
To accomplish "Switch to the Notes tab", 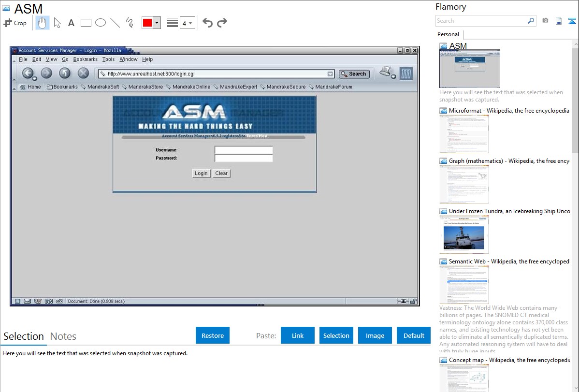I will pos(63,336).
